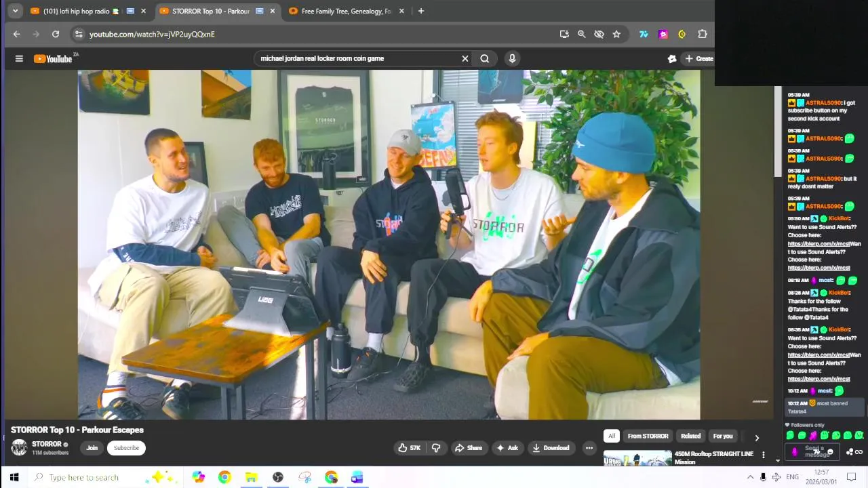Click the youtube.com URL address bar
The height and width of the screenshot is (488, 868).
pos(319,34)
